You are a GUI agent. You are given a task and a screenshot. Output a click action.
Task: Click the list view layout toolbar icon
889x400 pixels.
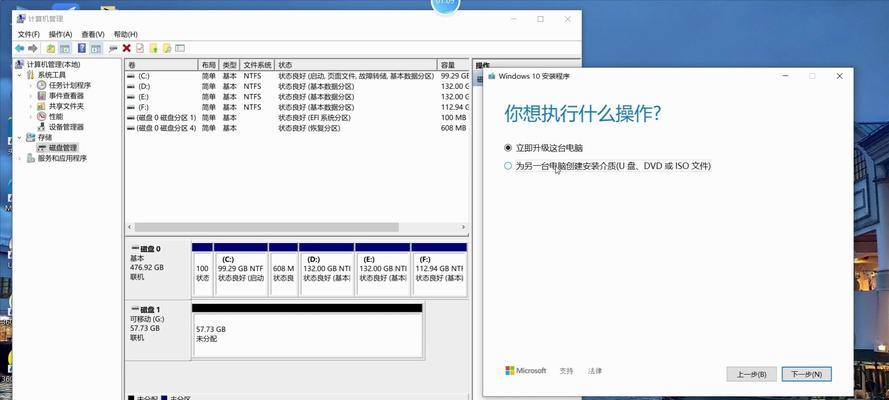180,49
